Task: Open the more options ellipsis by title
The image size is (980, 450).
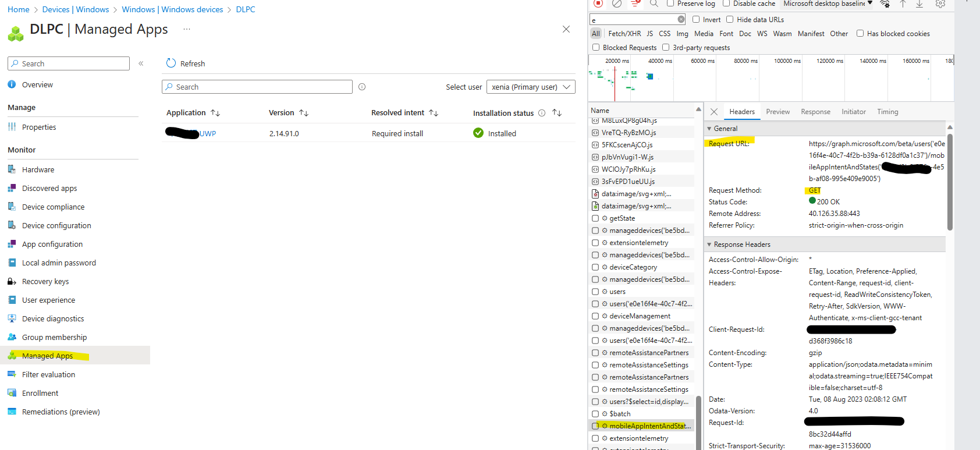Action: click(187, 29)
